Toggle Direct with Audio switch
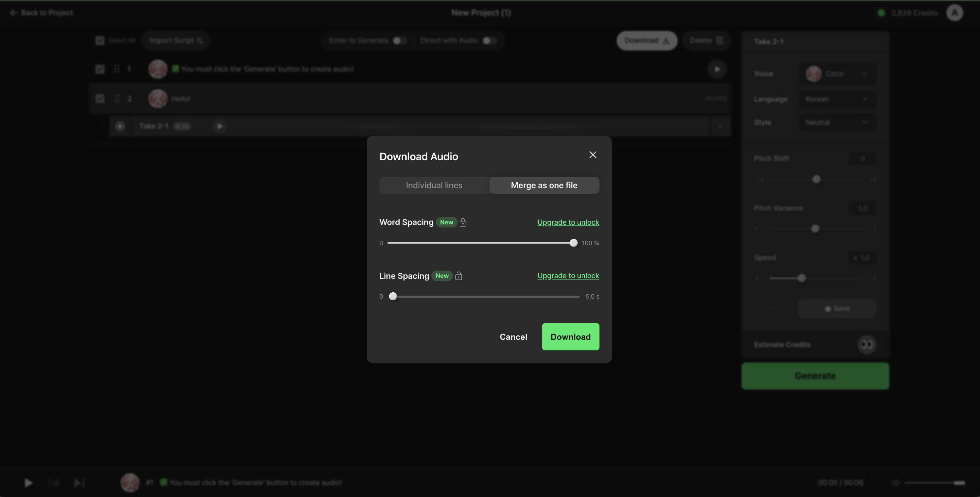Image resolution: width=980 pixels, height=497 pixels. tap(489, 40)
